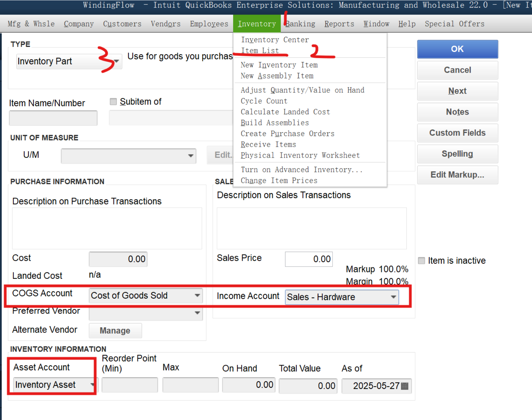Click Description on Purchase Transactions box
This screenshot has height=420, width=532.
107,228
